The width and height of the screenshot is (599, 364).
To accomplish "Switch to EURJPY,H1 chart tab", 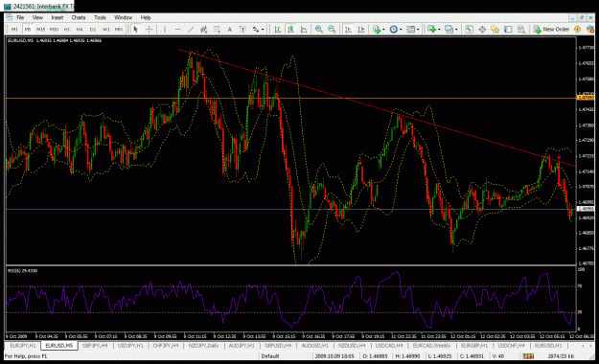I will click(x=23, y=345).
